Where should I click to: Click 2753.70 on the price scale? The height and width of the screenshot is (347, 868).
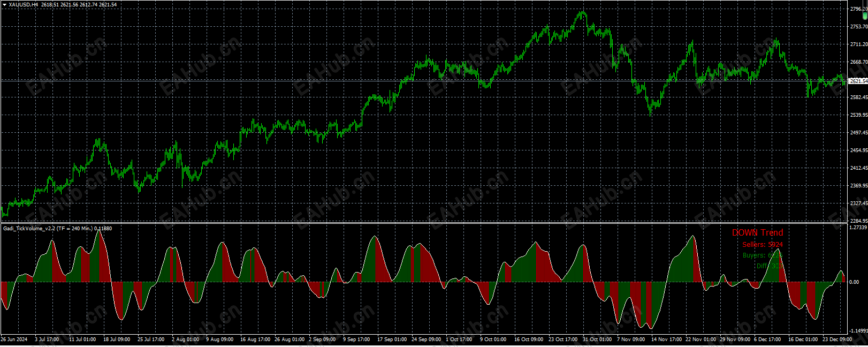[x=858, y=27]
